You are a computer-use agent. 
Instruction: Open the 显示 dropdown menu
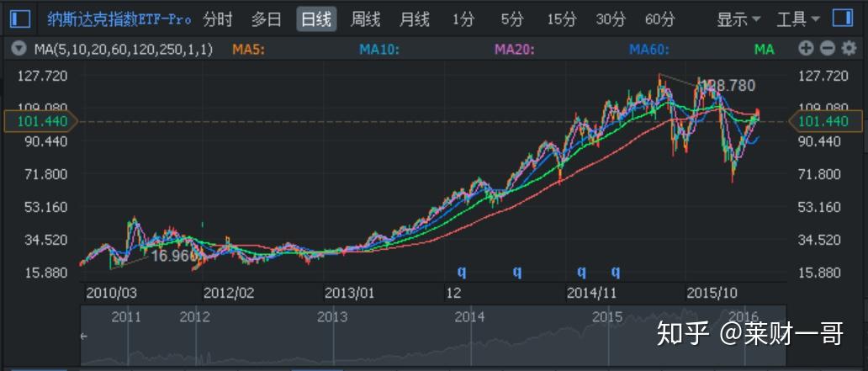click(x=739, y=20)
